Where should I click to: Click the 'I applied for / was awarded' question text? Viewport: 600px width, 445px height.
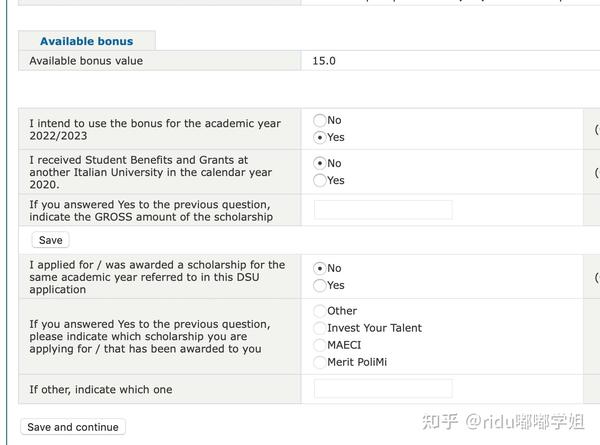point(157,277)
